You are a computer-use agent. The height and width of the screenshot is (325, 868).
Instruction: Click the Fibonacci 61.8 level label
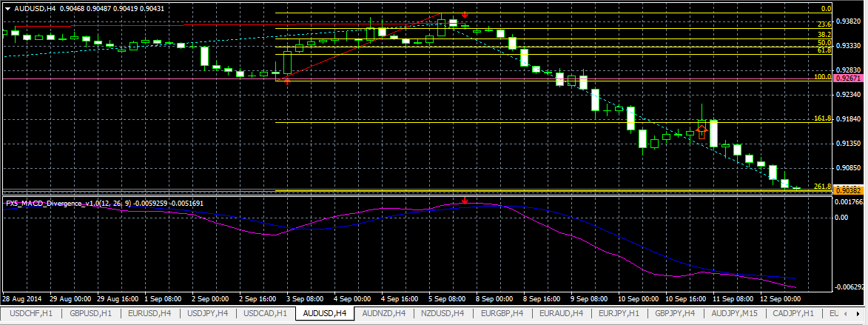click(824, 50)
